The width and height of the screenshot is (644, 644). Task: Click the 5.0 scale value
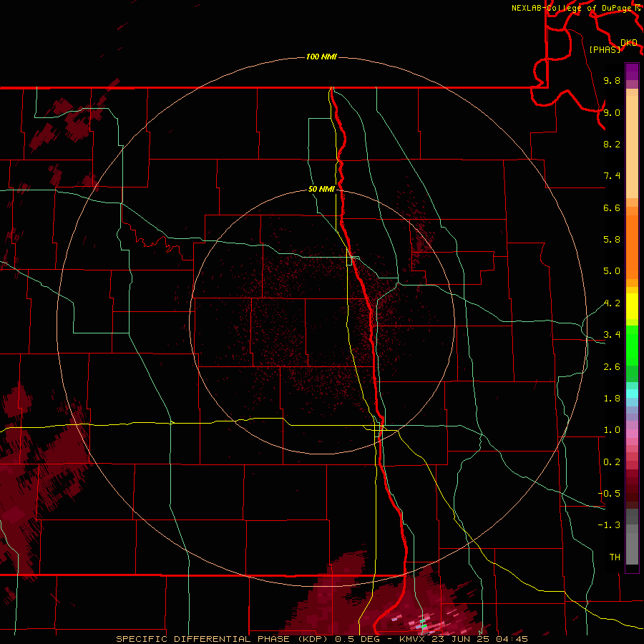(x=612, y=271)
